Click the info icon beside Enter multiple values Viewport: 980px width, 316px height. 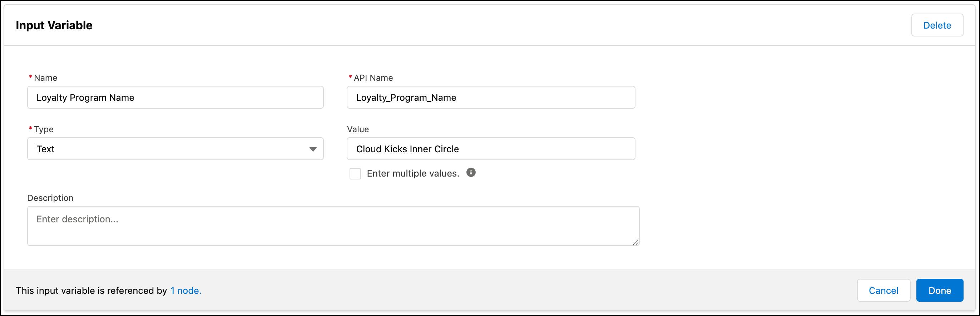tap(471, 173)
